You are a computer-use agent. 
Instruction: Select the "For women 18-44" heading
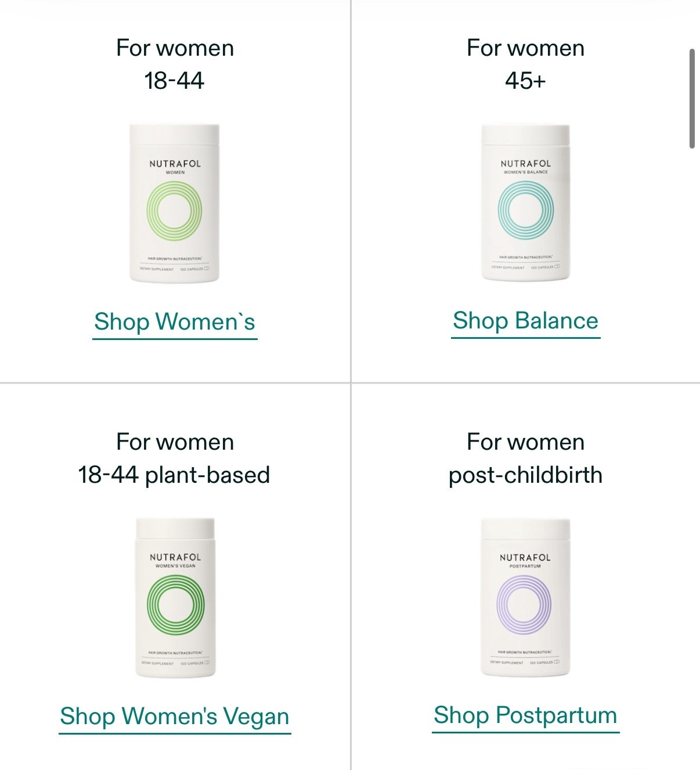(175, 64)
